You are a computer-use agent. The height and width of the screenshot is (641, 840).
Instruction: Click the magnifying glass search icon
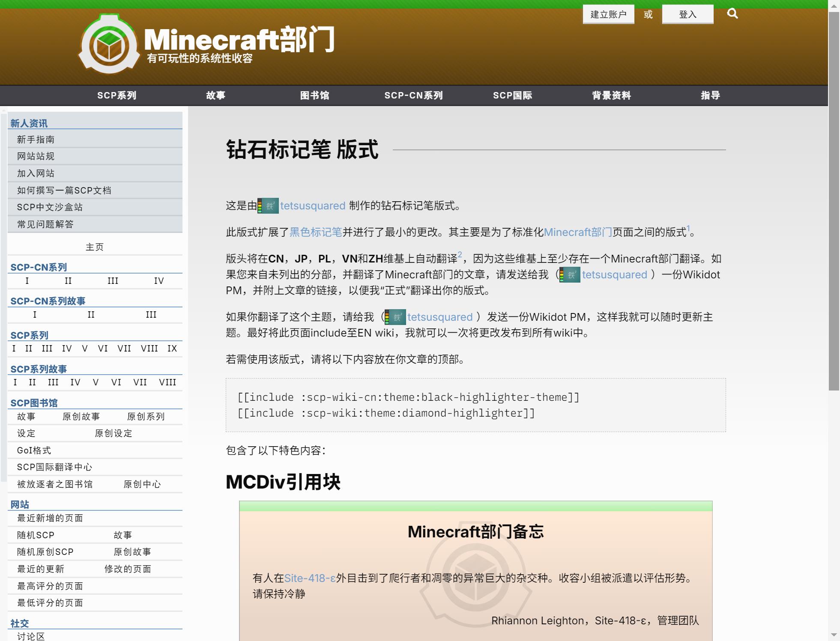732,14
